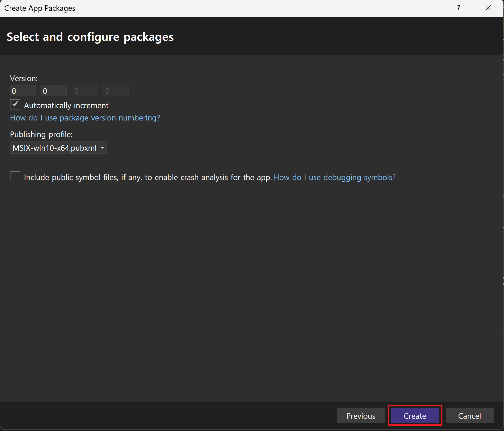
Task: Click the 'Select and configure packages' heading
Action: click(x=90, y=37)
